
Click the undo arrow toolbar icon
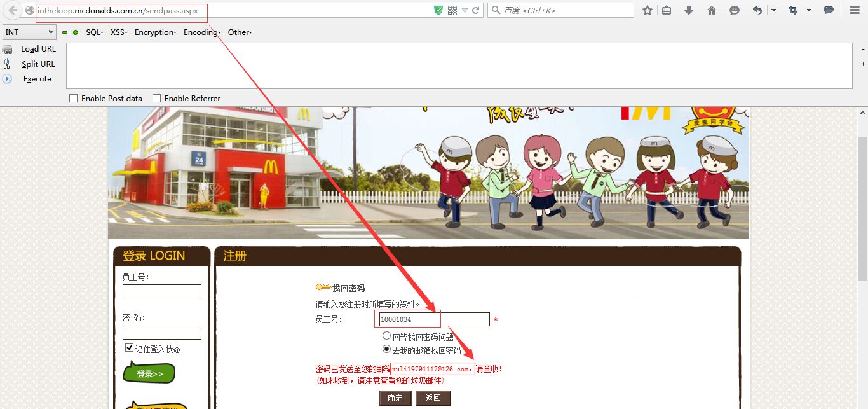(x=757, y=10)
